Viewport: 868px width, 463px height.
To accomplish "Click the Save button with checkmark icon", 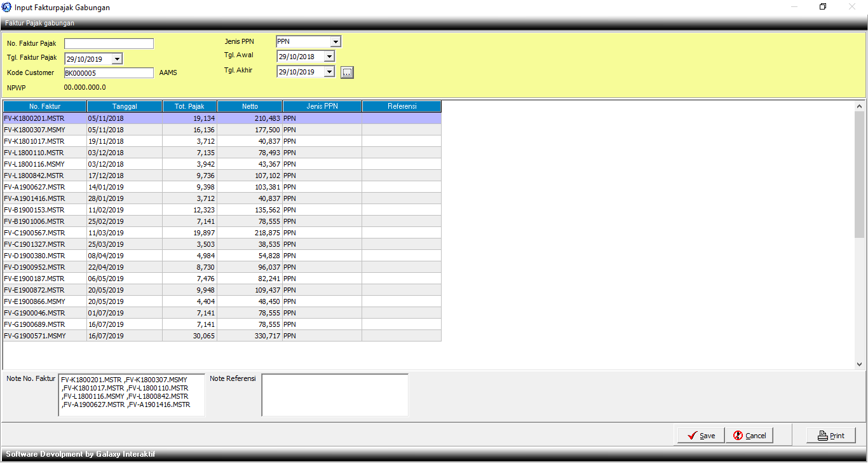I will point(700,436).
